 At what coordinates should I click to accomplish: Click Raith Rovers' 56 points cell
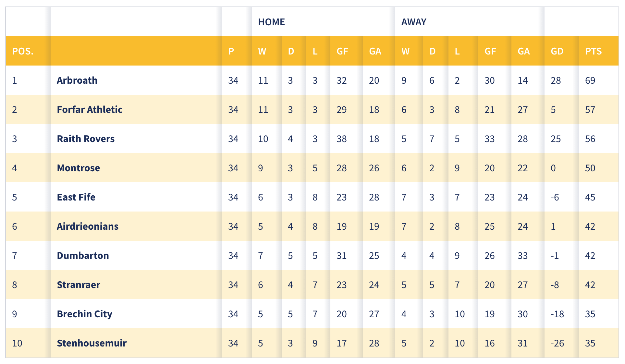coord(590,139)
